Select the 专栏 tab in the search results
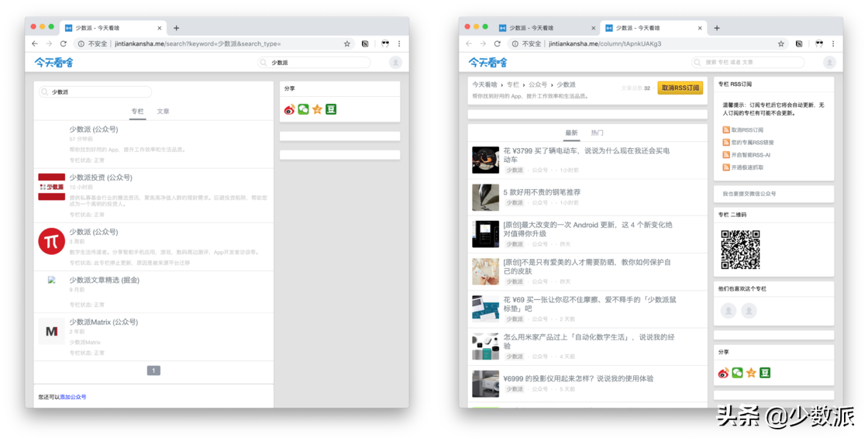The height and width of the screenshot is (441, 868). [137, 112]
